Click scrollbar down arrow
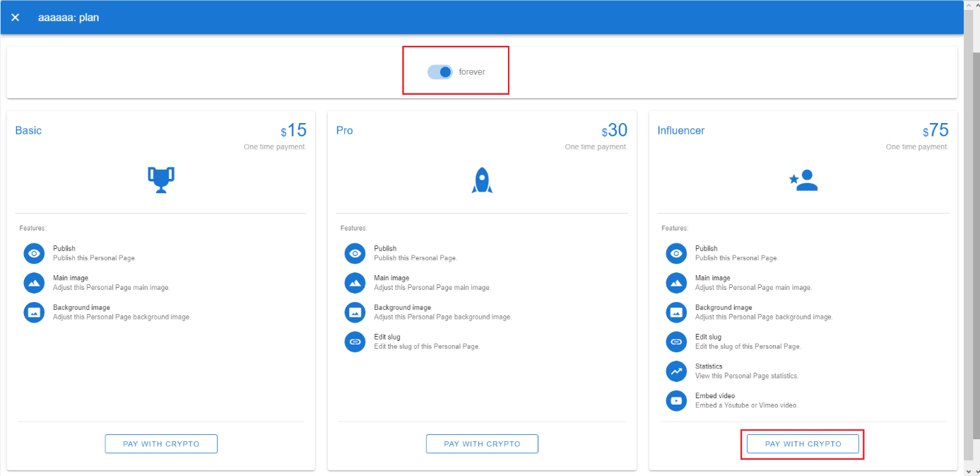Viewport: 980px width, 476px height. 971,470
